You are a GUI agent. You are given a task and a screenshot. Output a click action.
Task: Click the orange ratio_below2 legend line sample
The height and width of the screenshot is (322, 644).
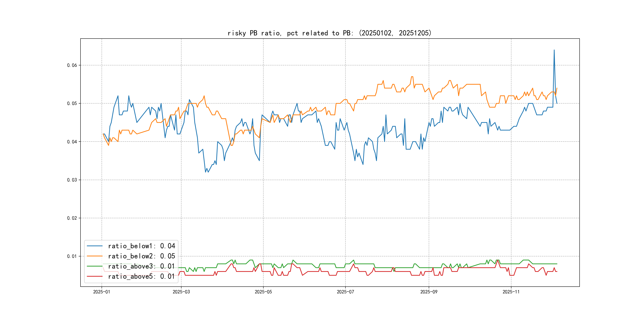(x=94, y=256)
